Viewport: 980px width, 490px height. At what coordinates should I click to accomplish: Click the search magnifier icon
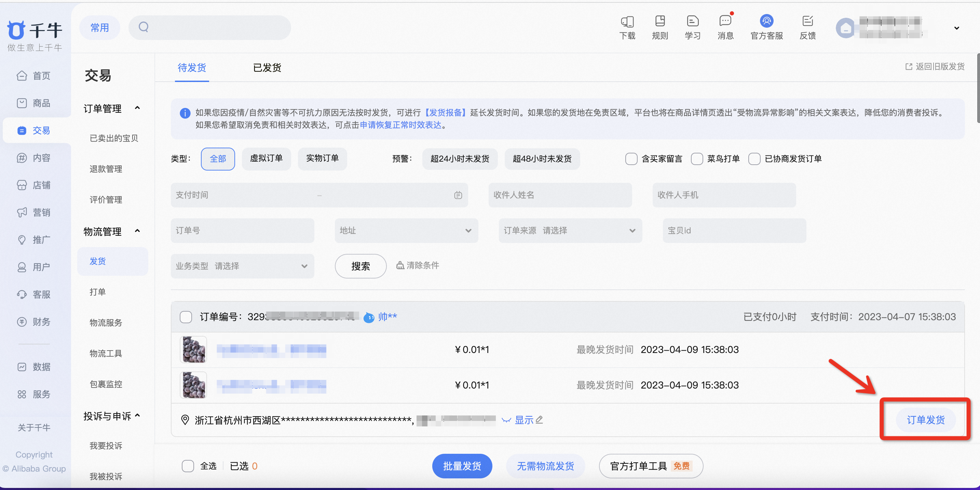(x=144, y=27)
